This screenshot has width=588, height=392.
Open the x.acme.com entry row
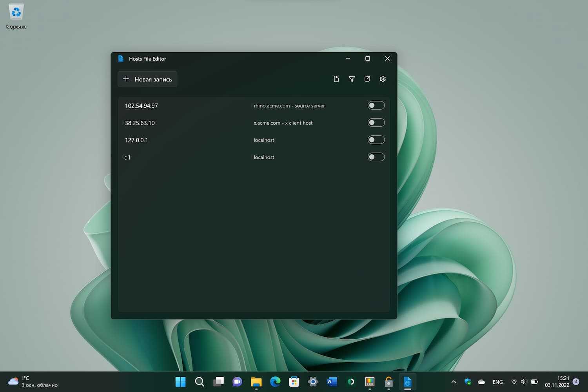235,123
